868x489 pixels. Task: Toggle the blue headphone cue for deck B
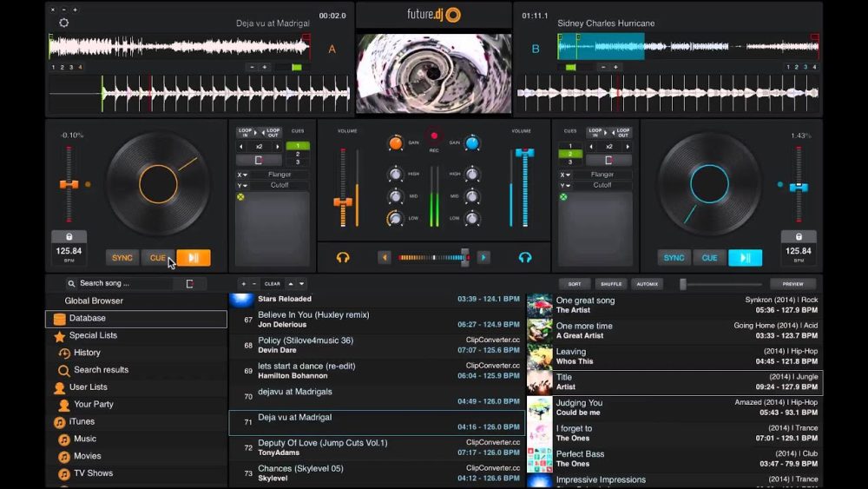(x=524, y=257)
